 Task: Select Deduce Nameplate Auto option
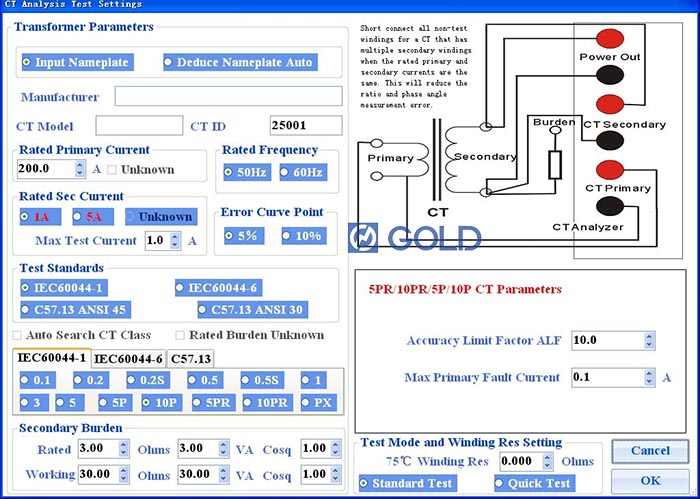(x=238, y=62)
